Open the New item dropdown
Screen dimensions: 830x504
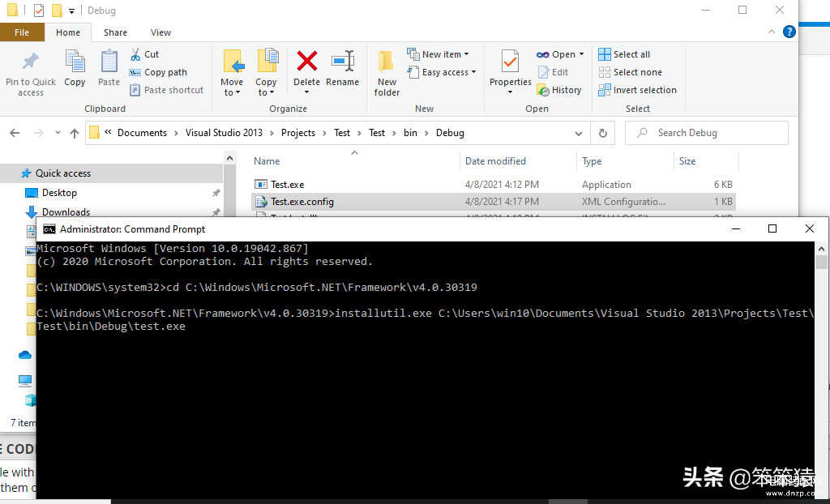[x=438, y=54]
